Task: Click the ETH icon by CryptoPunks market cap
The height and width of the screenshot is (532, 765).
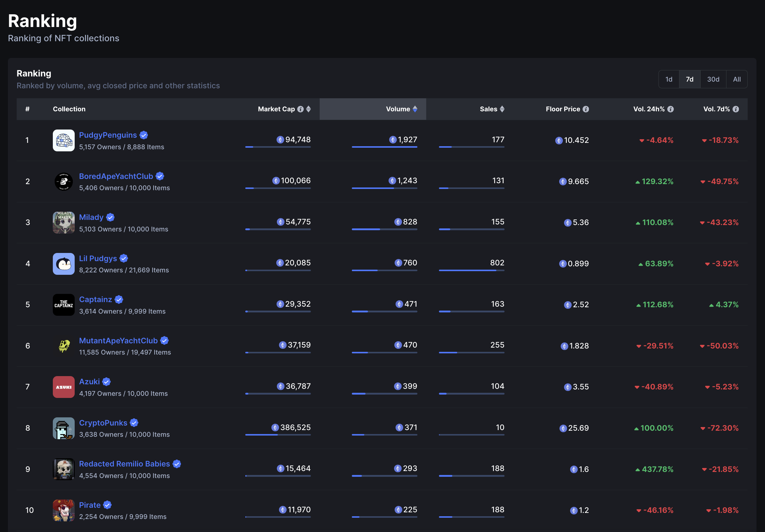Action: pos(275,427)
